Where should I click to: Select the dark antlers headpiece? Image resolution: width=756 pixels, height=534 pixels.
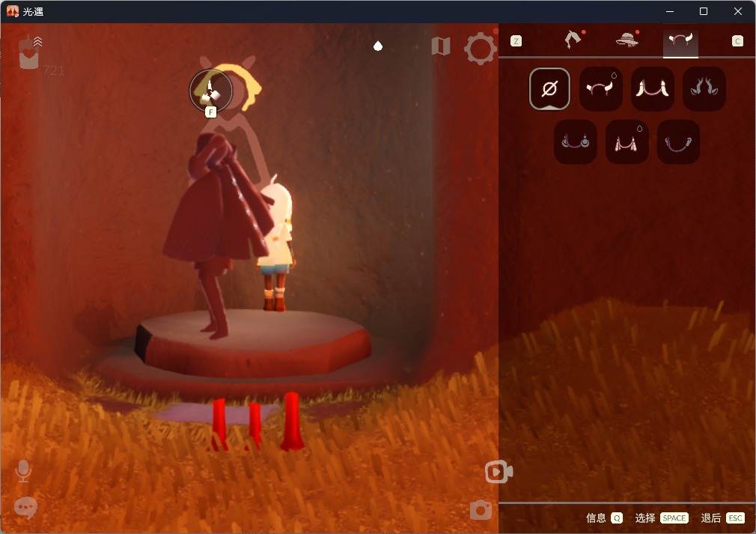pos(704,89)
